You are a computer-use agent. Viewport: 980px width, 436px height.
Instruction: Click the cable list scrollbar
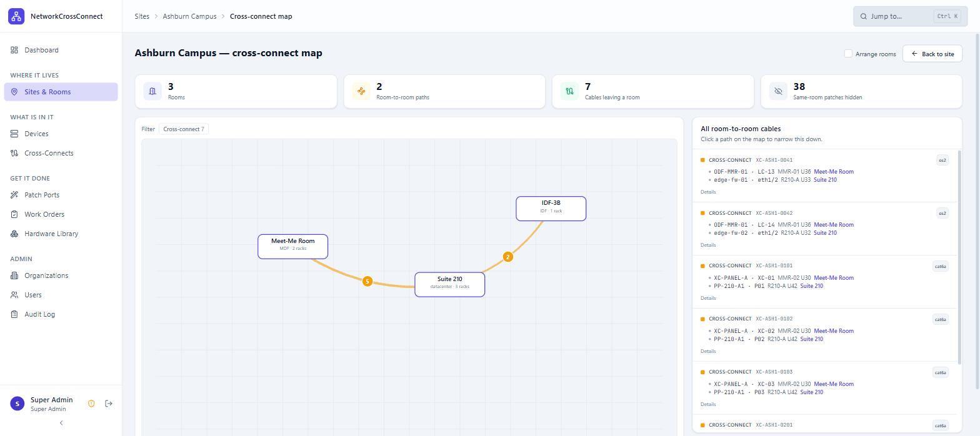click(959, 256)
